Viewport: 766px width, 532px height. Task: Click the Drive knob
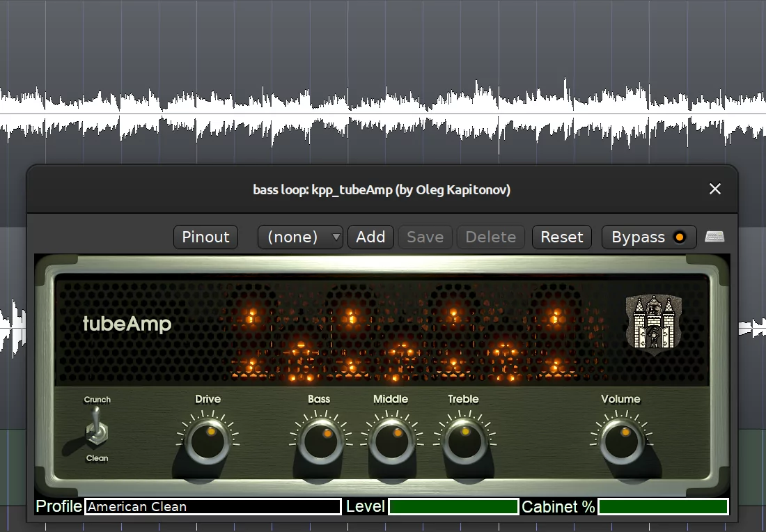pyautogui.click(x=208, y=441)
